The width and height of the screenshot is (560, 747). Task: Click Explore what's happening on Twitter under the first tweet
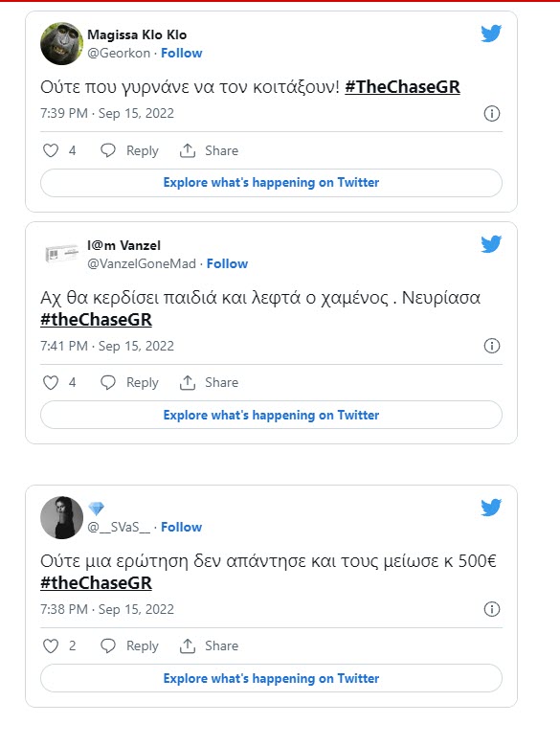click(272, 183)
